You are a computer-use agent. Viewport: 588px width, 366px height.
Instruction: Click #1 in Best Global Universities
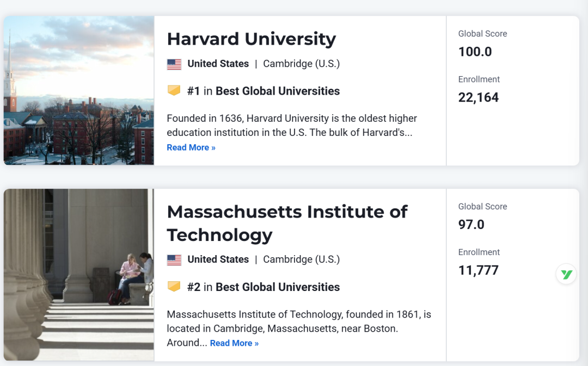tap(264, 91)
